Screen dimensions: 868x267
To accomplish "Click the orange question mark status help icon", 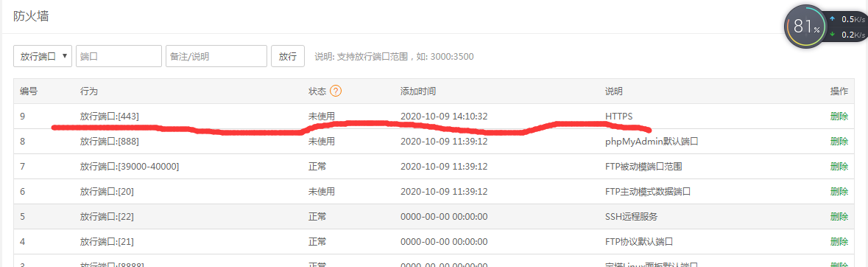I will pos(336,91).
